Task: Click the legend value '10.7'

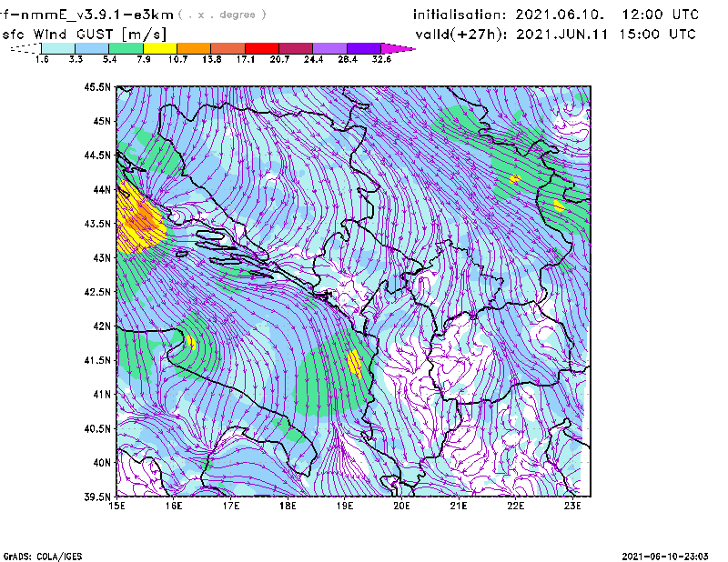Action: point(177,59)
